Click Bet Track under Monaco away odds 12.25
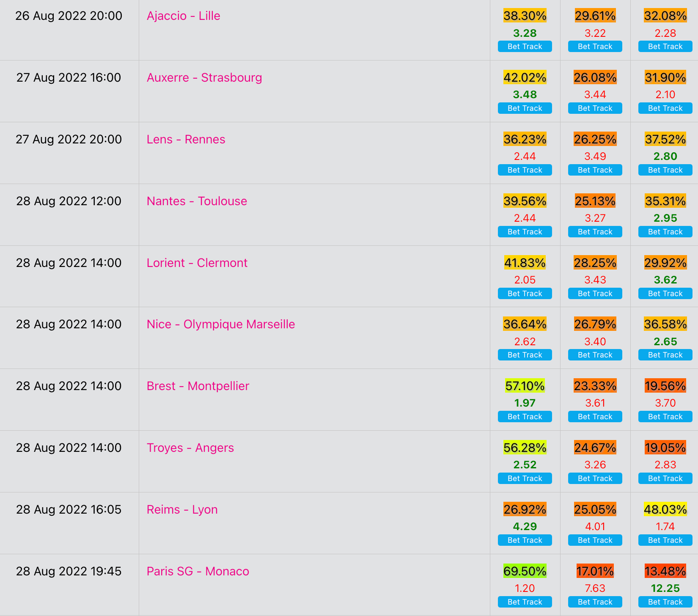This screenshot has width=698, height=616. coord(665,602)
